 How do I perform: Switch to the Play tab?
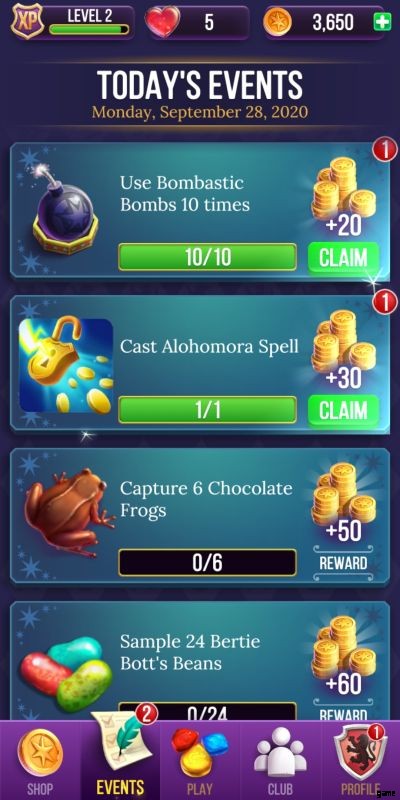(x=200, y=761)
